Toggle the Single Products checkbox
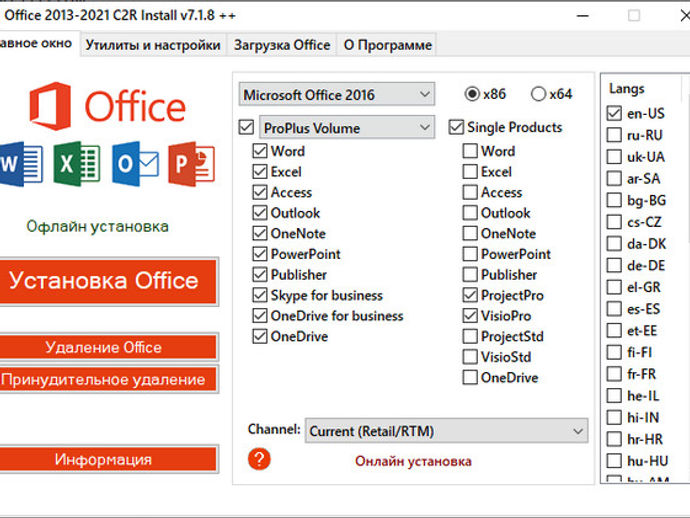This screenshot has width=690, height=518. coord(456,127)
